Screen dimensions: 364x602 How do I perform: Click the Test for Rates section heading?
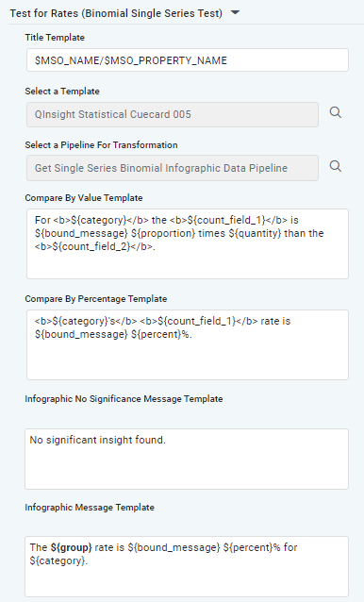click(116, 13)
